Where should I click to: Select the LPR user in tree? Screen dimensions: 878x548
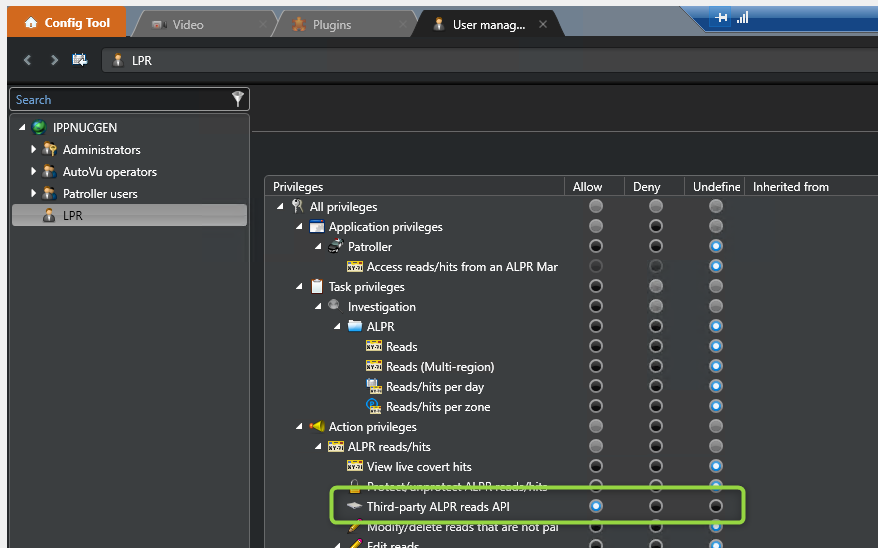(x=72, y=216)
